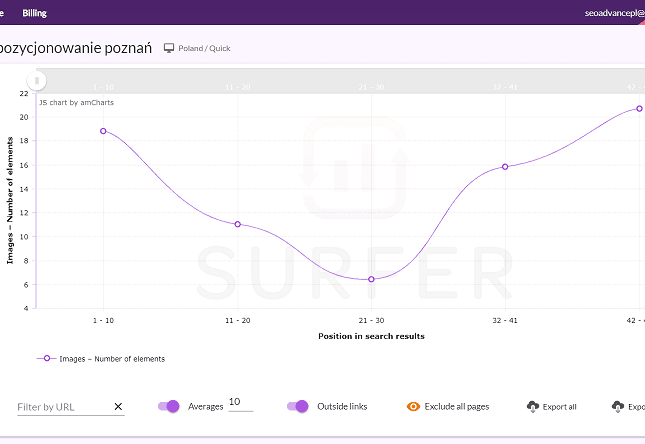Screen dimensions: 645x444
Task: Click the data point at 11 - 20
Action: click(237, 224)
